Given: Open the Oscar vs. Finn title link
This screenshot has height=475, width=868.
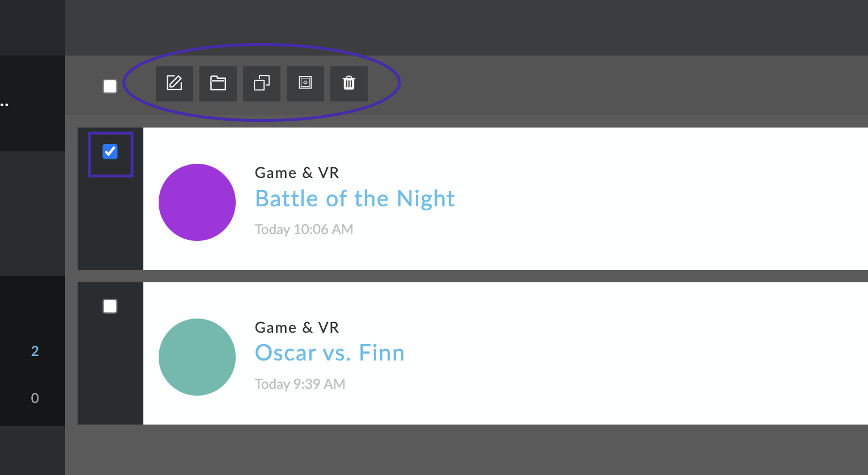Looking at the screenshot, I should pos(330,353).
